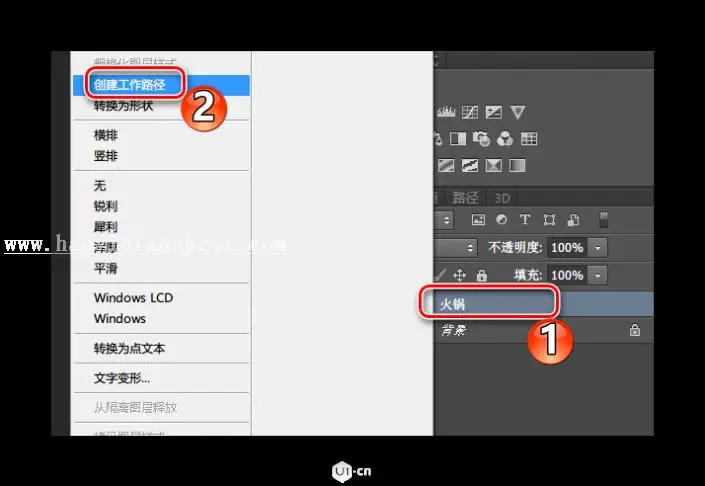Set anti-aliasing to 平滑
Viewport: 705px width, 486px height.
coord(161,268)
